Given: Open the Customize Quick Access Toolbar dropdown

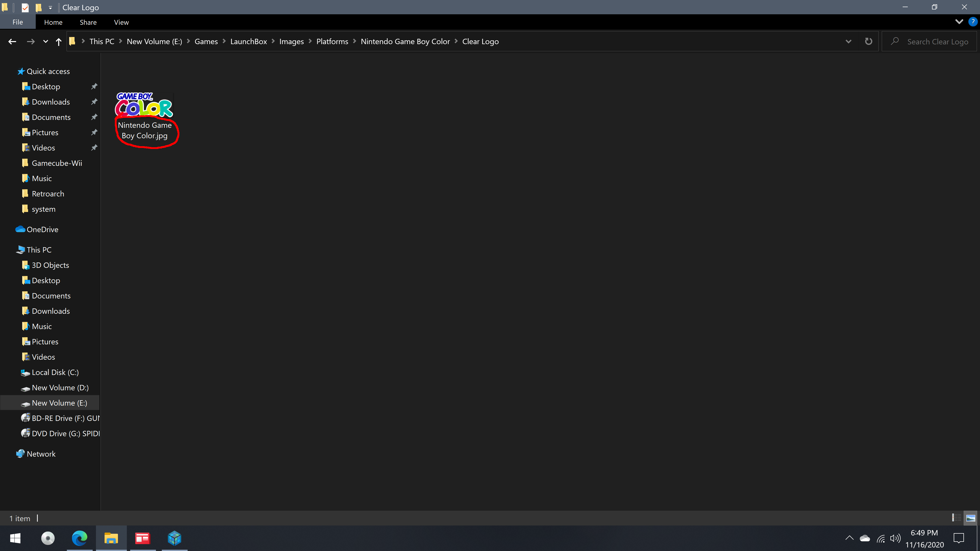Looking at the screenshot, I should pos(50,7).
